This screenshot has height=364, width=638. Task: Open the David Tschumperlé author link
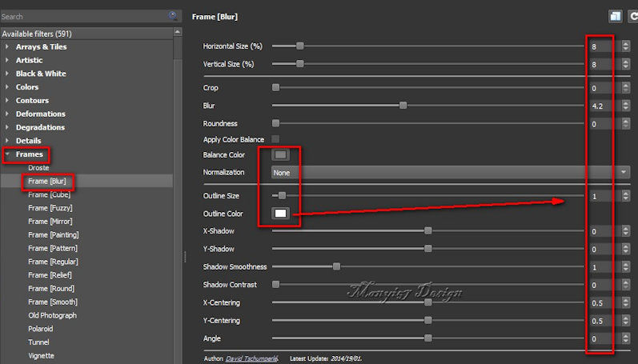pyautogui.click(x=251, y=358)
